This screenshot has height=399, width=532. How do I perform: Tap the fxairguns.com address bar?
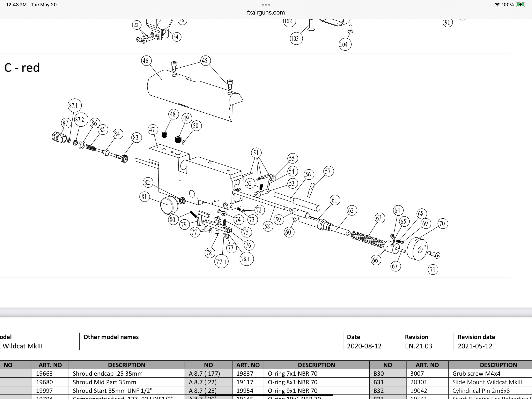coord(266,12)
